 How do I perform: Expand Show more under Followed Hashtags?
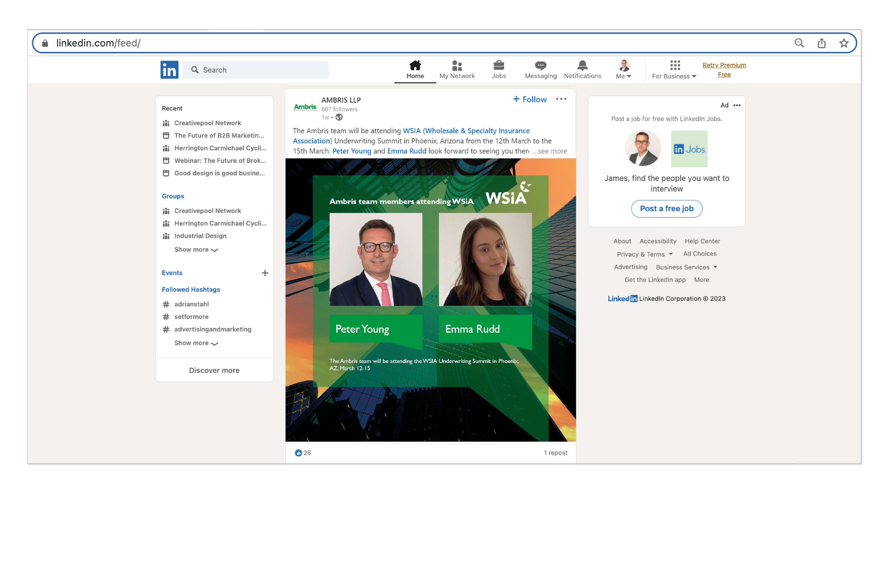point(196,343)
